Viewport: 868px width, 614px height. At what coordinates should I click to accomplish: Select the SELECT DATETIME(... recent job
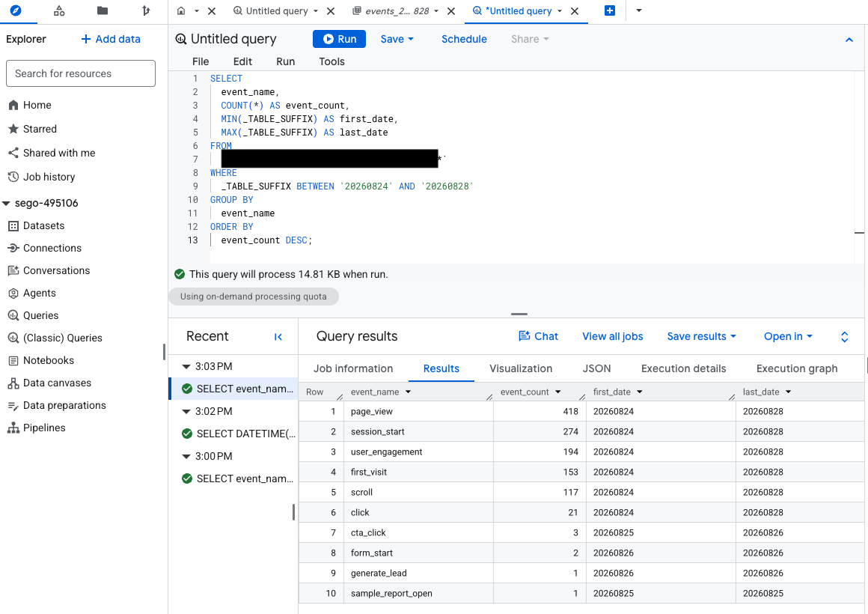pos(239,434)
